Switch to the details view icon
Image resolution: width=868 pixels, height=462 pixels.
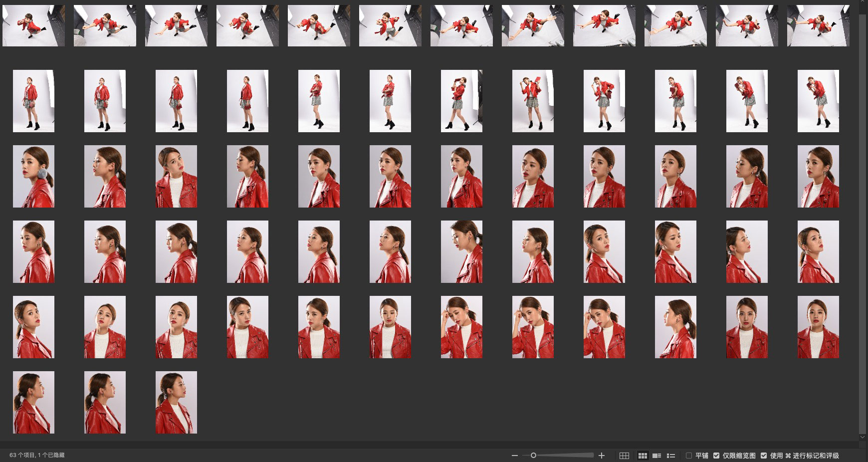point(656,456)
